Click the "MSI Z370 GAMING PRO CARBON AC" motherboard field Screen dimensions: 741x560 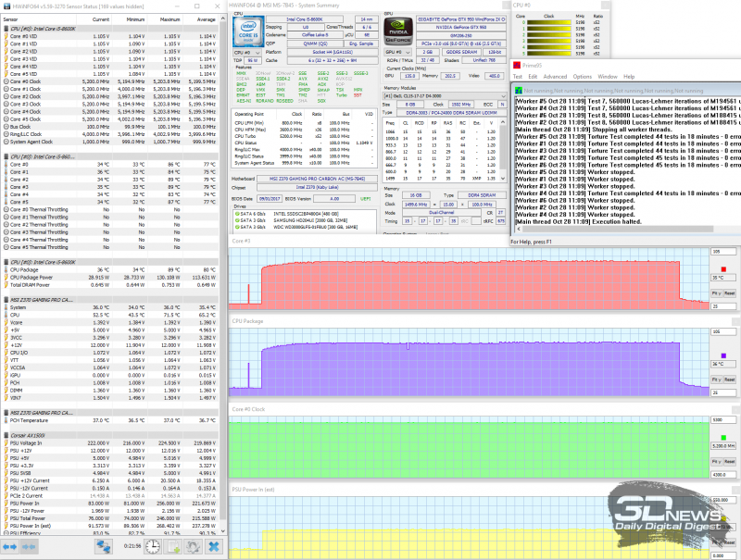tap(317, 179)
